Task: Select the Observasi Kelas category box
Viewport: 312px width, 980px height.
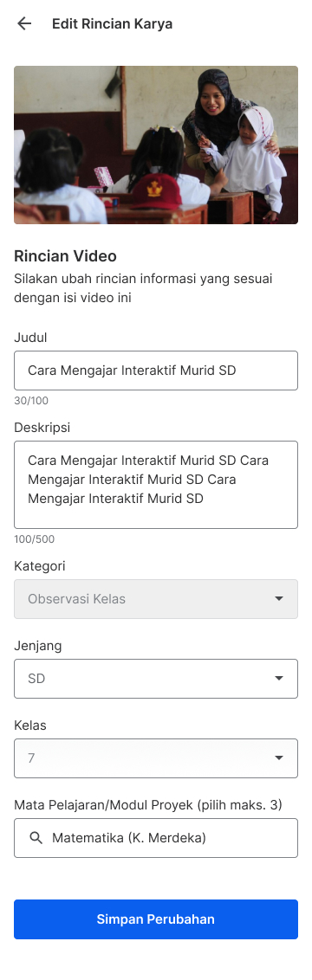Action: [156, 599]
